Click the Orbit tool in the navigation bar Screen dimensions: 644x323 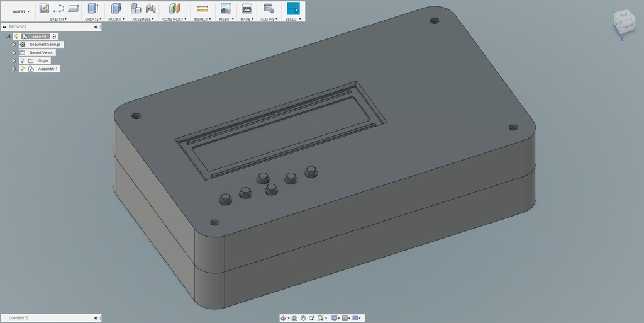click(284, 319)
